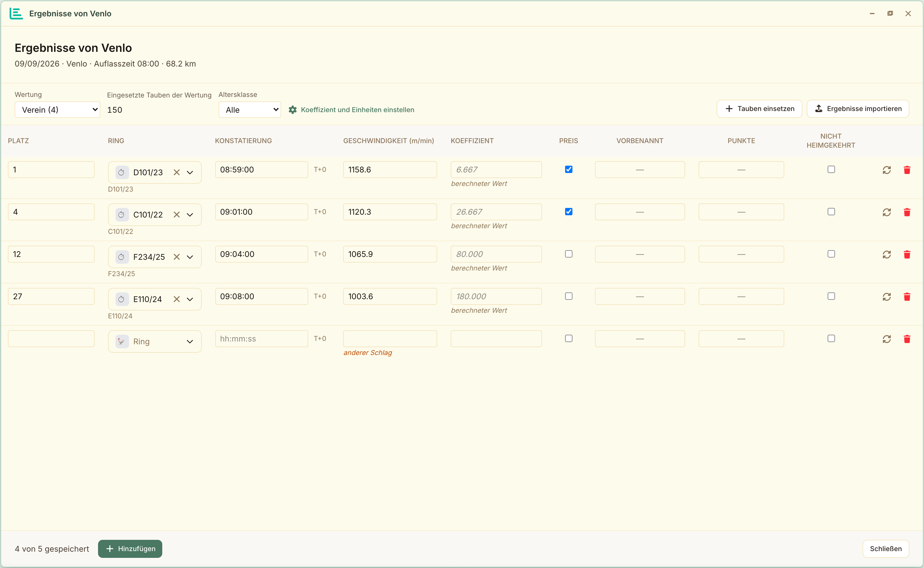Expand the D101/23 ring dropdown chevron
924x568 pixels.
[x=190, y=172]
